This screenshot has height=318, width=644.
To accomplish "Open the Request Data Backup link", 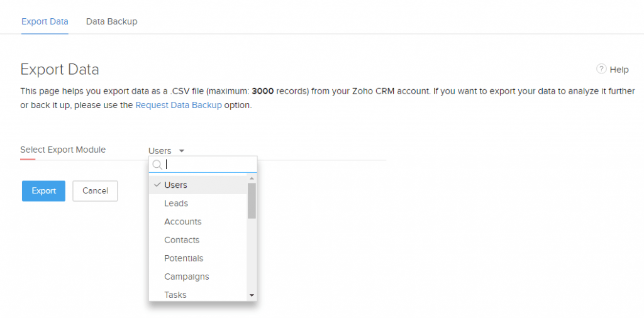I will click(179, 105).
